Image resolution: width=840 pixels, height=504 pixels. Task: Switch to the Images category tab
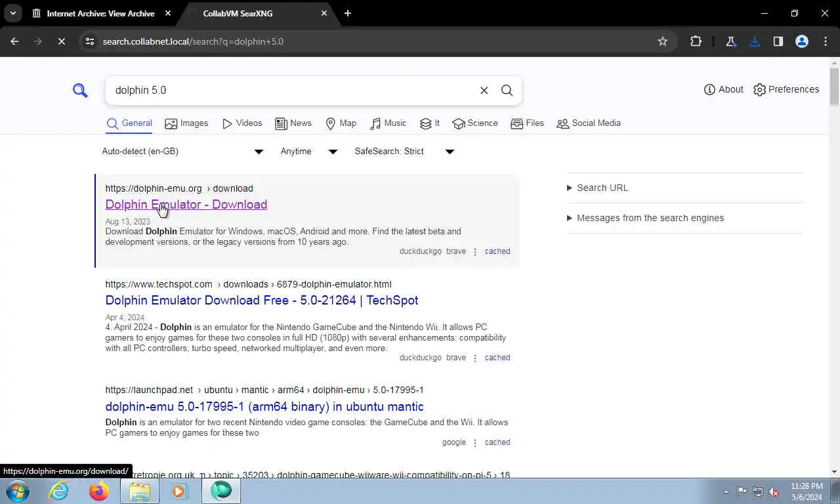click(x=186, y=123)
